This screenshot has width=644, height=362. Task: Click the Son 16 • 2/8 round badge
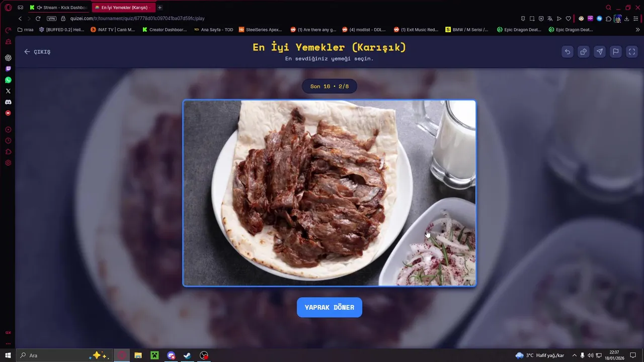coord(330,86)
